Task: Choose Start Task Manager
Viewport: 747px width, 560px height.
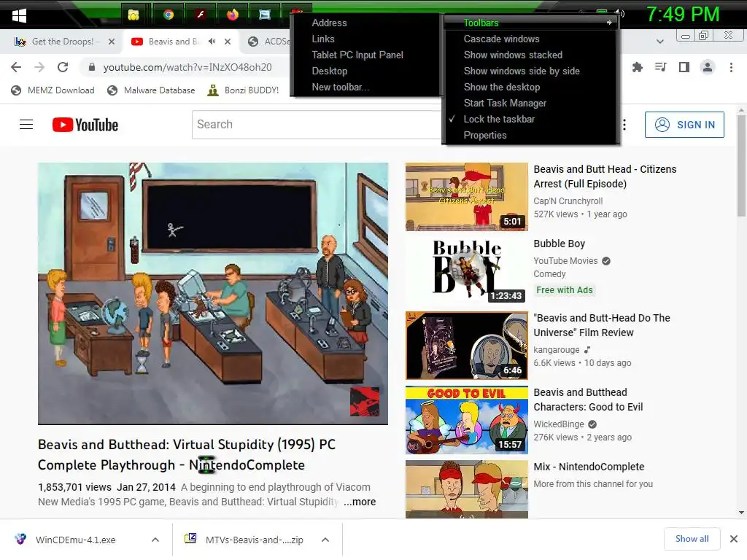Action: [x=530, y=104]
